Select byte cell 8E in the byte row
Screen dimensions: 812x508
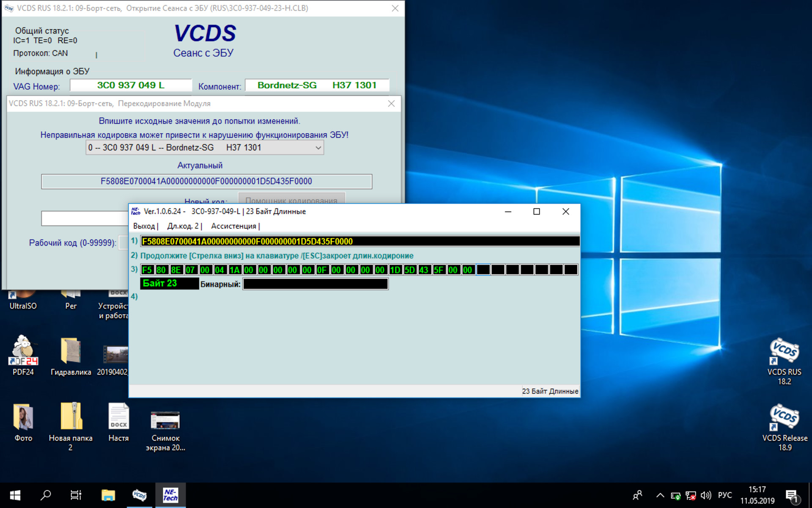coord(176,270)
